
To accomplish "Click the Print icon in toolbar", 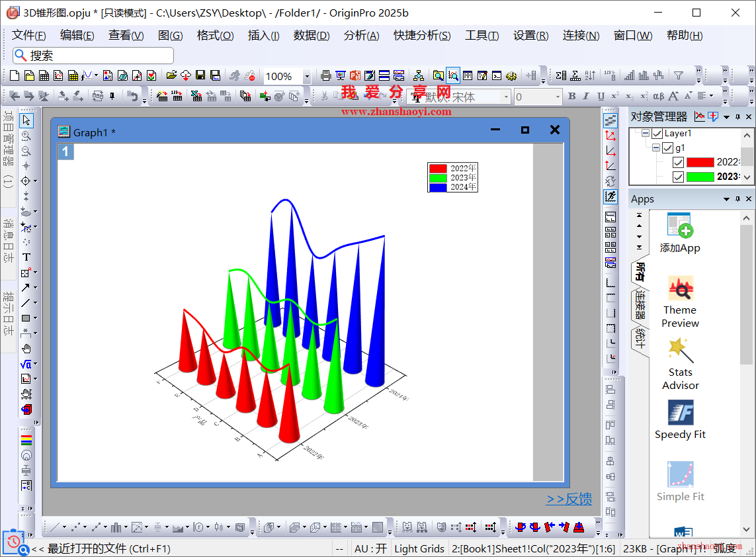I will point(325,76).
